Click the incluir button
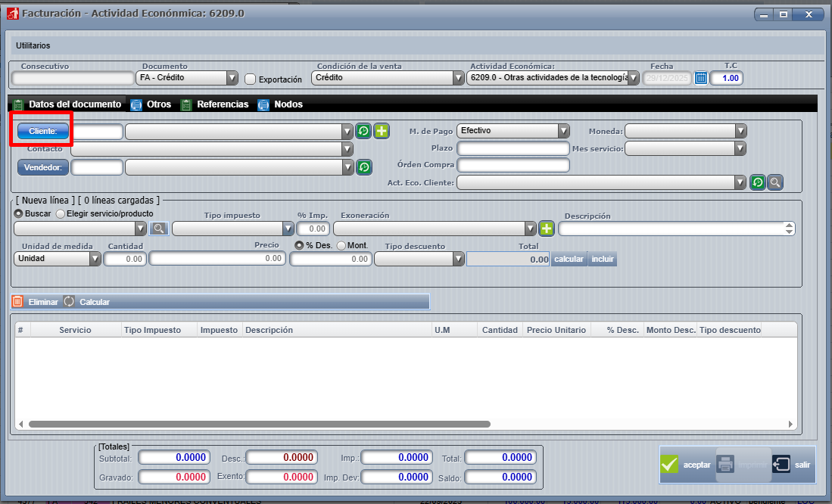Screen dimensions: 832x504 click(603, 259)
